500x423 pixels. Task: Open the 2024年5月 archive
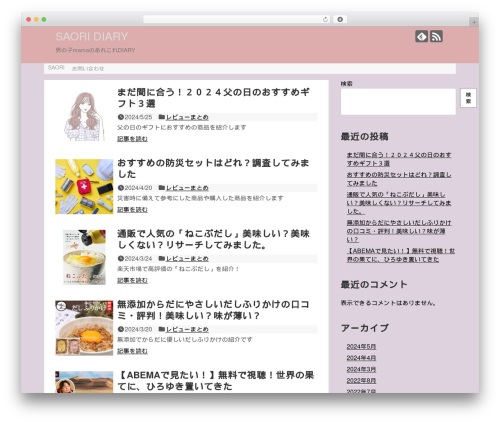(x=361, y=347)
